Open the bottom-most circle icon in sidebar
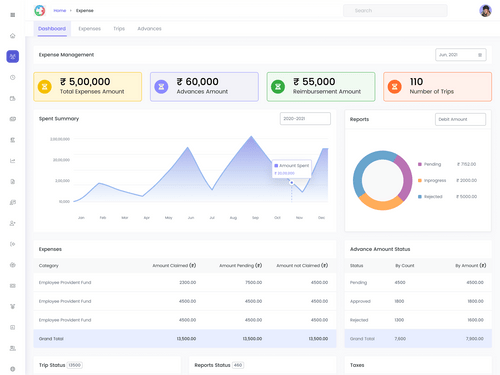Image resolution: width=500 pixels, height=375 pixels. tap(13, 369)
